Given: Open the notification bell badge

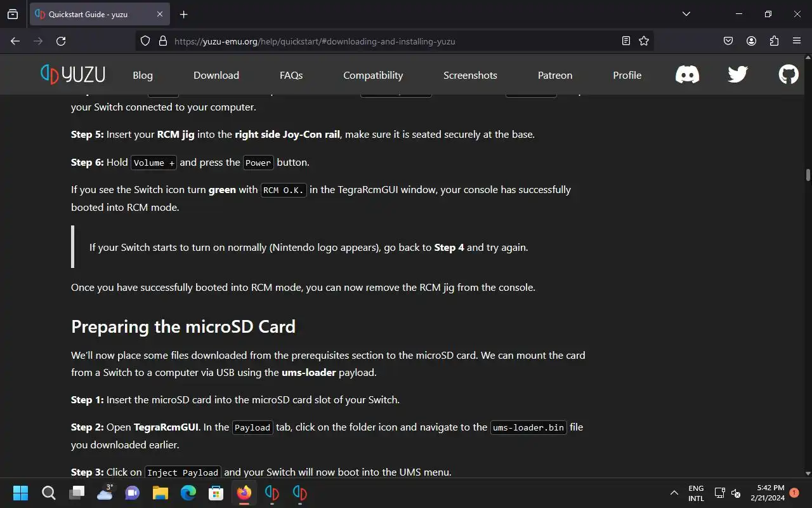Looking at the screenshot, I should click(794, 493).
